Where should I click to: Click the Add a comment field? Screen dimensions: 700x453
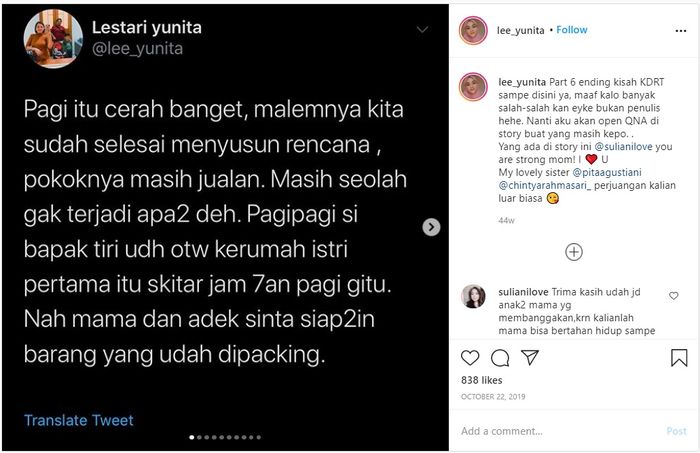click(558, 431)
